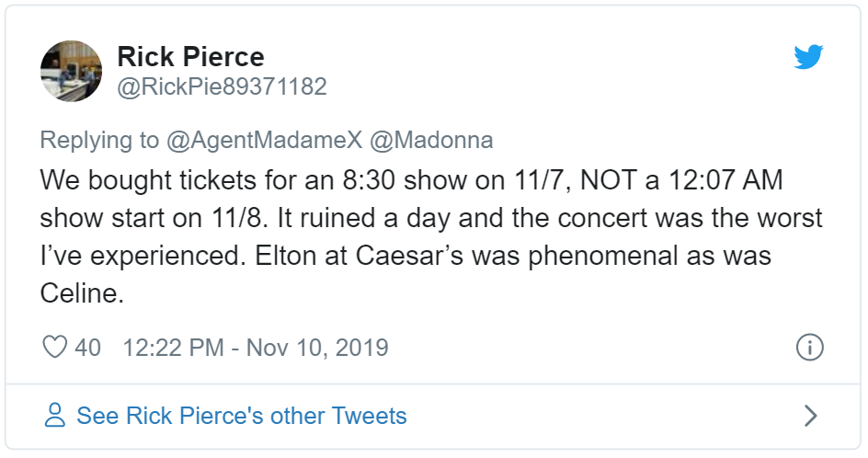
Task: Open the 12:22 PM time link
Action: 174,348
